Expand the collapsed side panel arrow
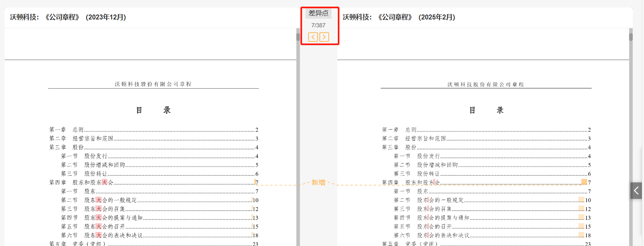Screen dimensions: 644x246 click(636, 191)
